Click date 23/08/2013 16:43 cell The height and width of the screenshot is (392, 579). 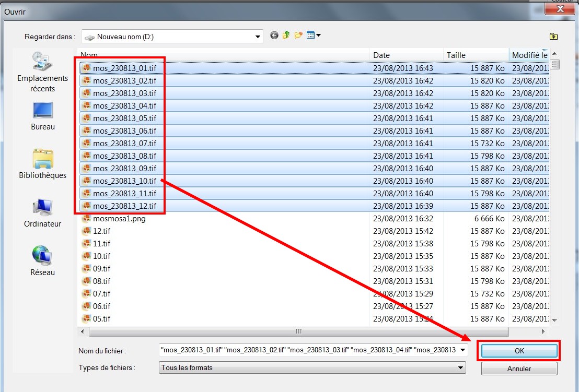(403, 68)
